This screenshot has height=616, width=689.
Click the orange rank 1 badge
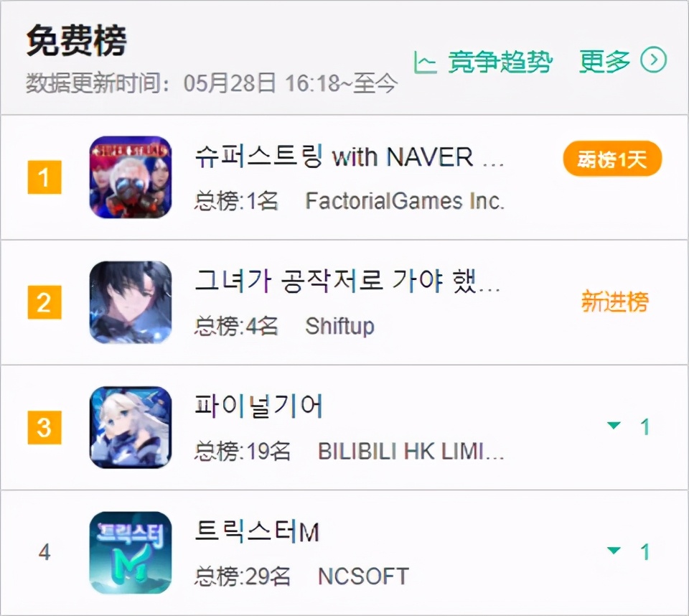point(44,177)
